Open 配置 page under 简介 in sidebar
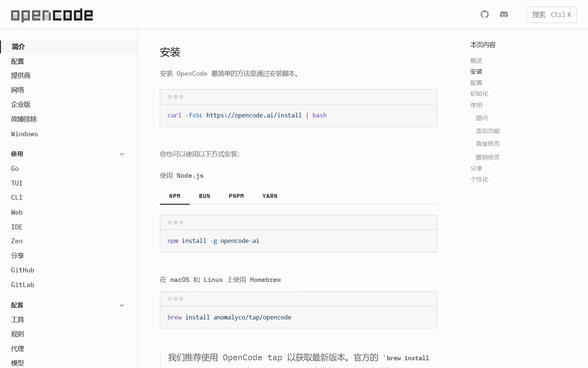 pos(18,61)
